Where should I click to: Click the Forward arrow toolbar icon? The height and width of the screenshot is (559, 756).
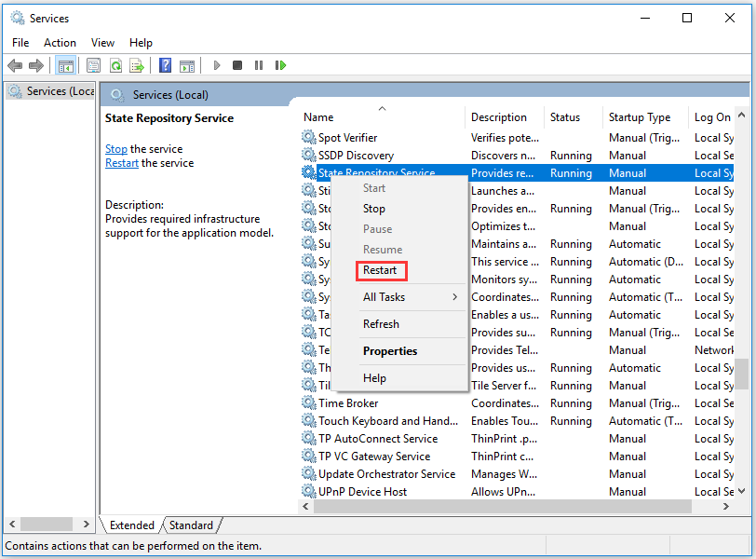coord(36,65)
